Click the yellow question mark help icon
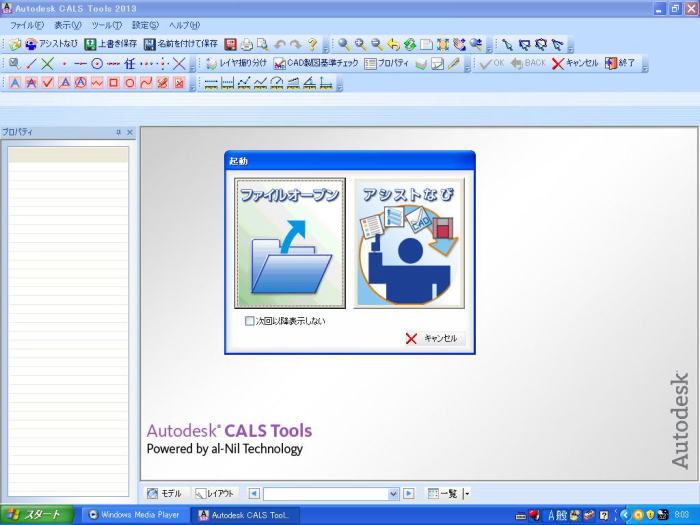700x525 pixels. [312, 44]
